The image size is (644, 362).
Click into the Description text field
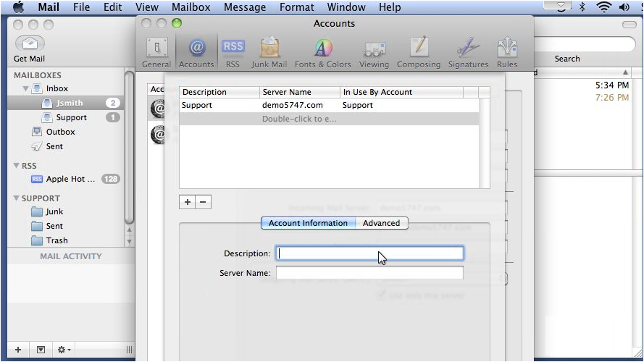369,253
